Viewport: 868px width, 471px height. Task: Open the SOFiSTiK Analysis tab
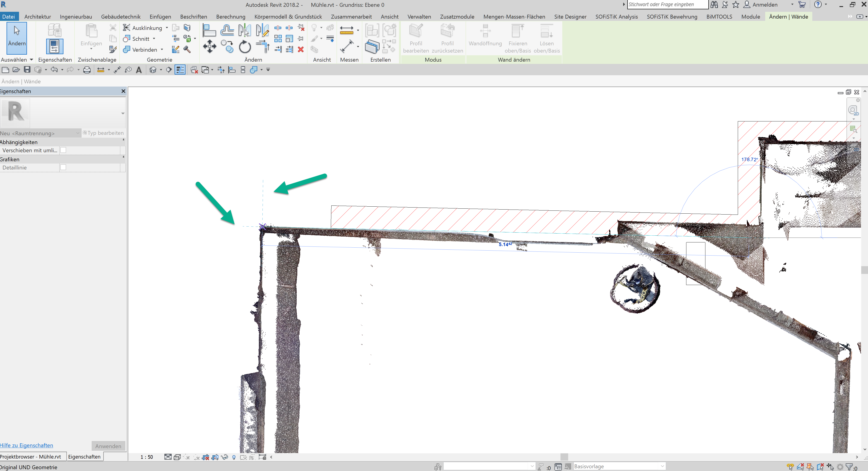616,17
